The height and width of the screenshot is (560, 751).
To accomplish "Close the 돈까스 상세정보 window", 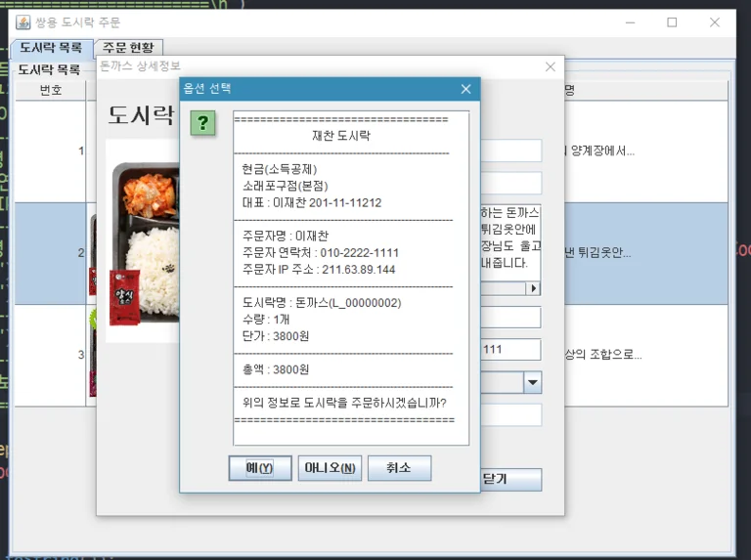I will click(x=551, y=66).
